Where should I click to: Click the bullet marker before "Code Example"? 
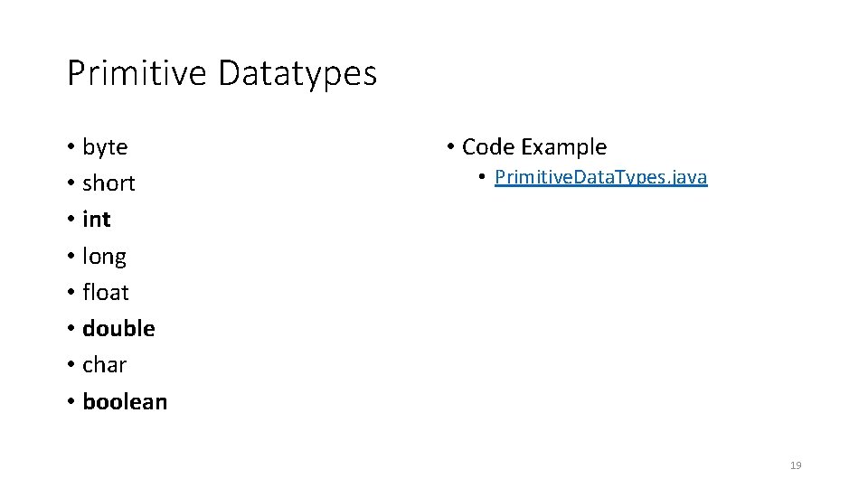[x=450, y=147]
